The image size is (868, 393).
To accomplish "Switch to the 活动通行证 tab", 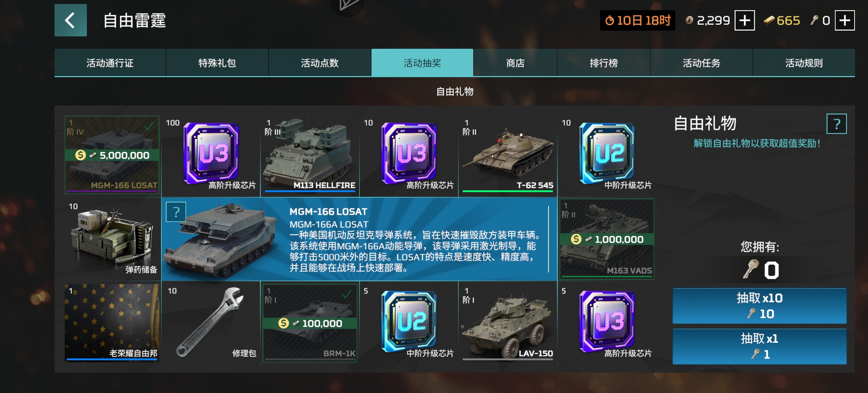I will pos(110,63).
